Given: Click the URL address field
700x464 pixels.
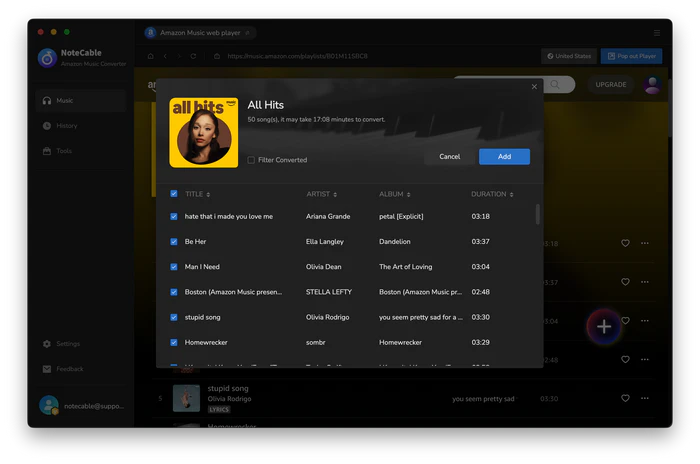Looking at the screenshot, I should click(x=297, y=56).
